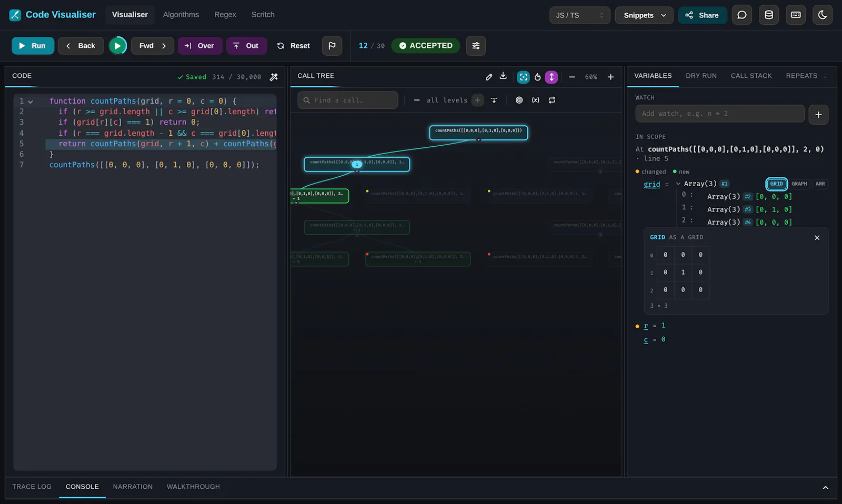Toggle the purple vertical layout arrow button
The width and height of the screenshot is (842, 504).
click(552, 77)
